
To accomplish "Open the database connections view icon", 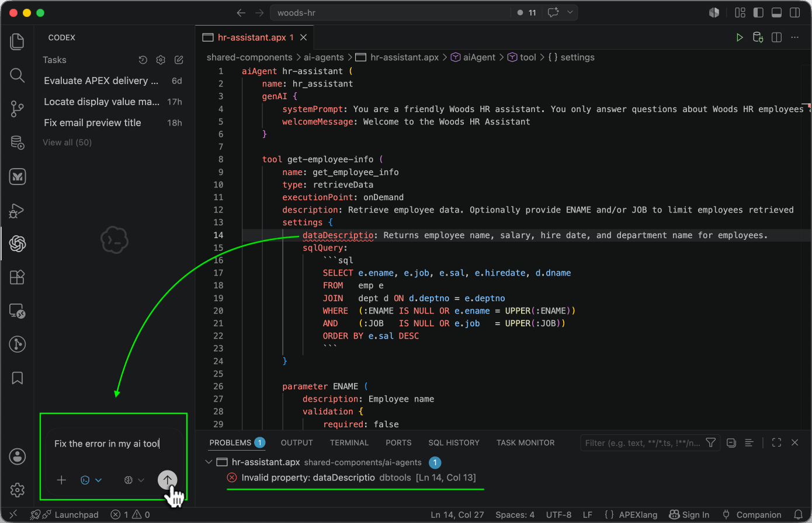I will pyautogui.click(x=18, y=142).
